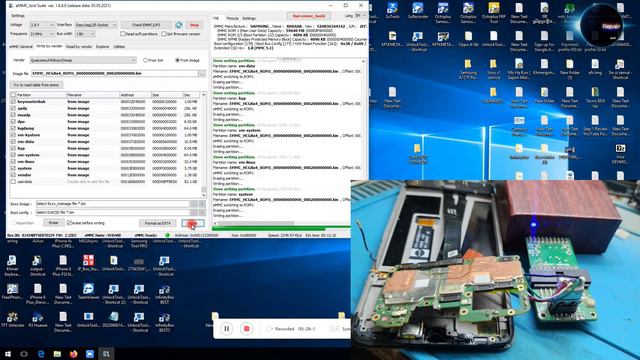Image resolution: width=640 pixels, height=360 pixels.
Task: Uncheck the keymasterbak partition checkbox
Action: tap(13, 102)
